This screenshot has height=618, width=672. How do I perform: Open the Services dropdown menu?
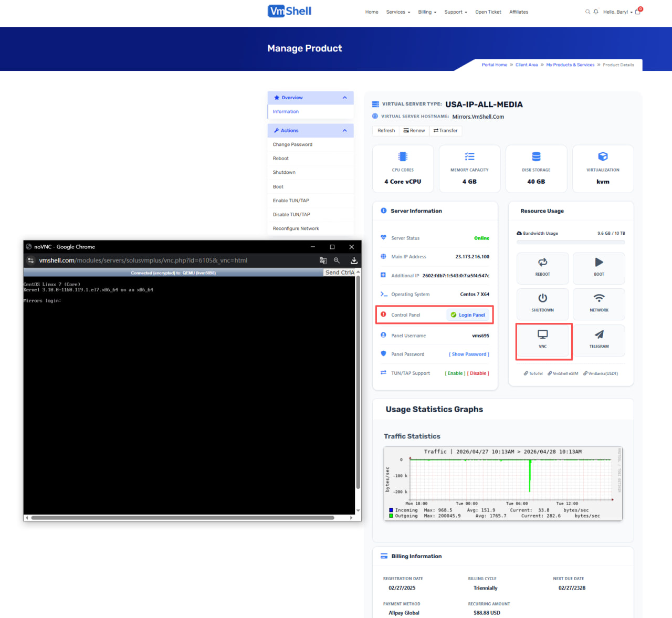[x=398, y=12]
